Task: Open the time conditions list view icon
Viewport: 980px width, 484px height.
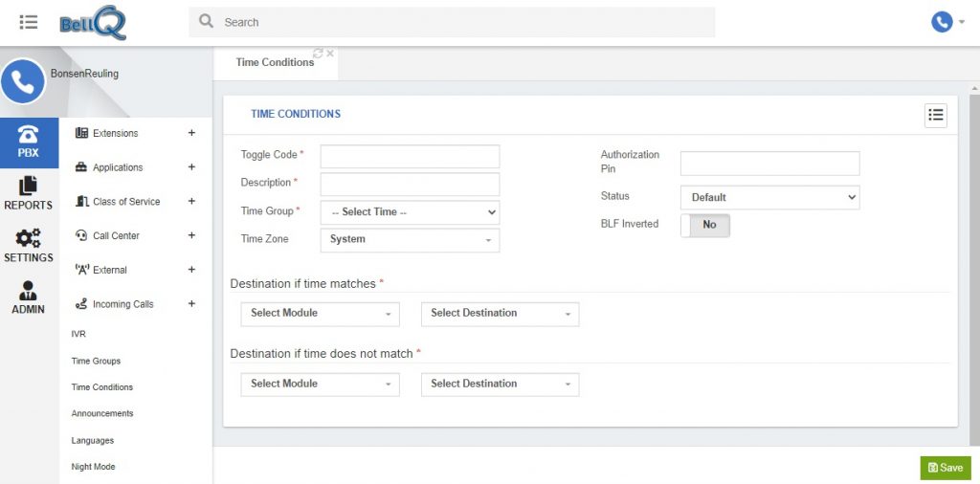Action: [x=936, y=116]
